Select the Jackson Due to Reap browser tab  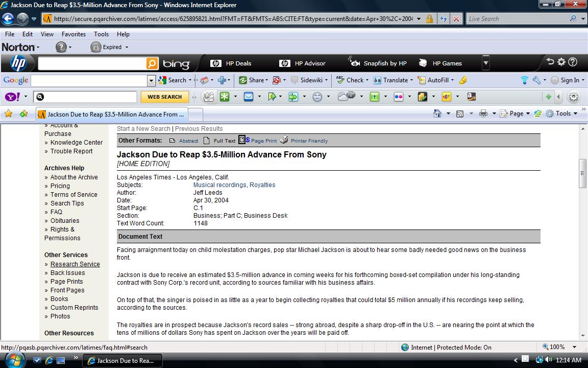(x=111, y=114)
